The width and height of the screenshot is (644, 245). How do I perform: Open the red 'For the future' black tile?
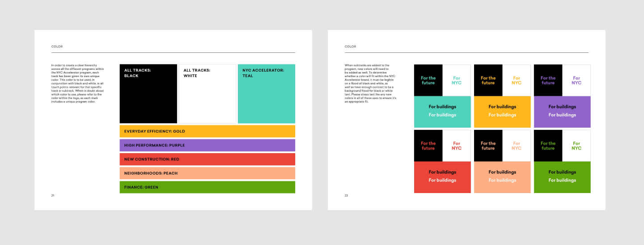(428, 146)
